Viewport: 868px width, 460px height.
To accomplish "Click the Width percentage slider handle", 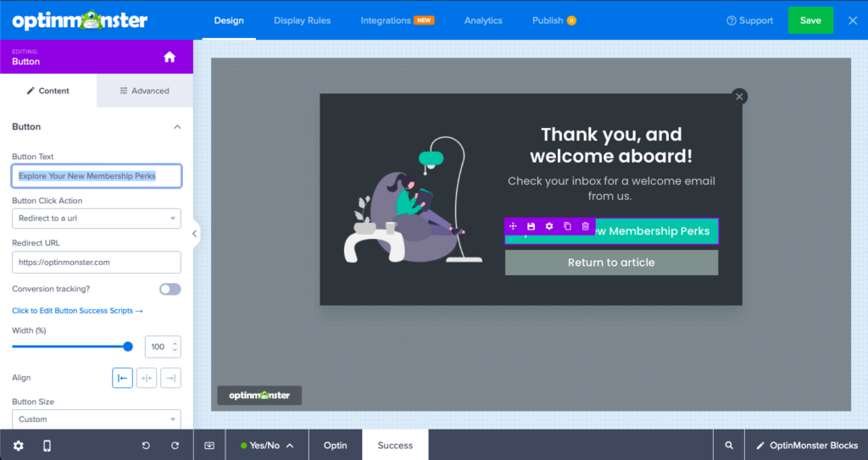I will [x=128, y=346].
